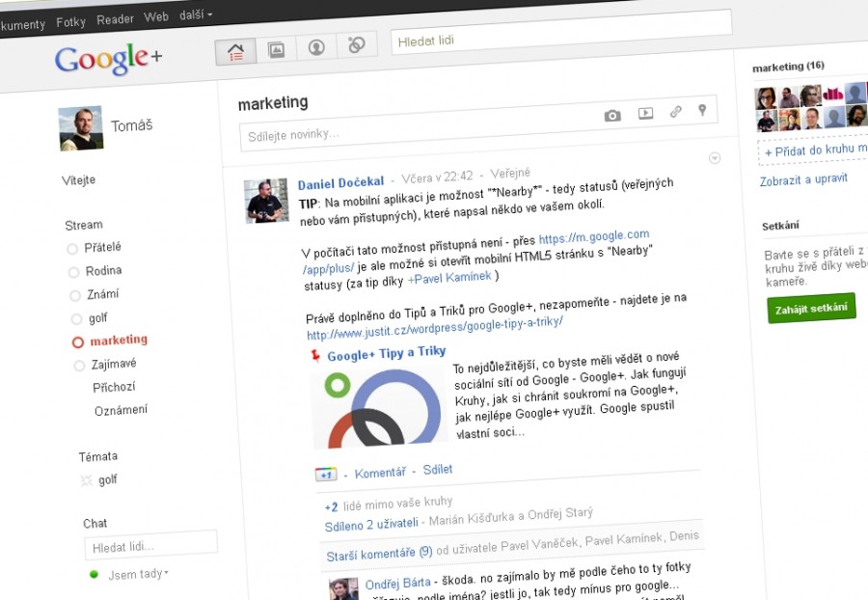Open Fotky in the top bar
The height and width of the screenshot is (600, 868).
(70, 22)
